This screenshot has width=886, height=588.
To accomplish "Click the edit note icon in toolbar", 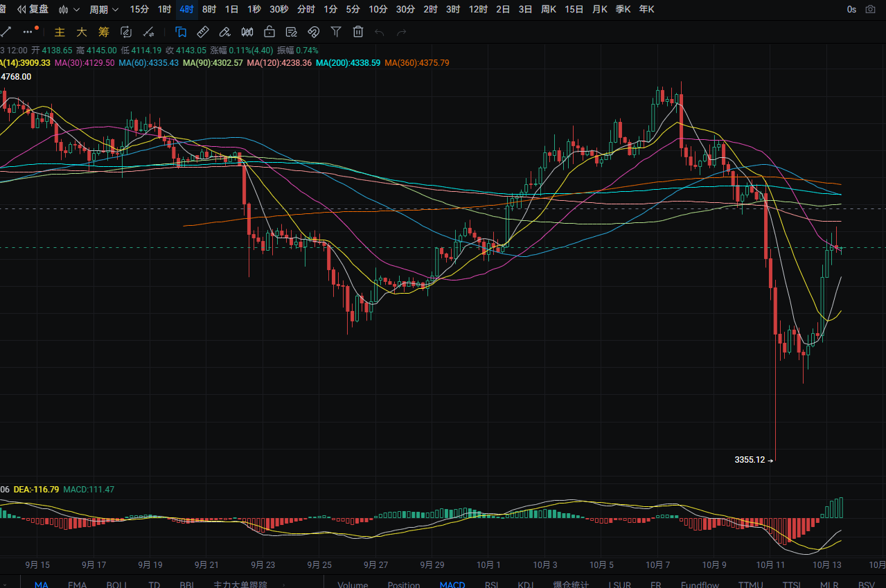I will 292,32.
